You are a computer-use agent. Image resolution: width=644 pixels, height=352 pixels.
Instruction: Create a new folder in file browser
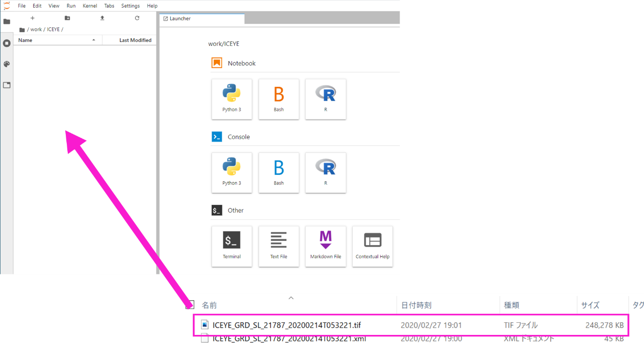click(x=67, y=18)
